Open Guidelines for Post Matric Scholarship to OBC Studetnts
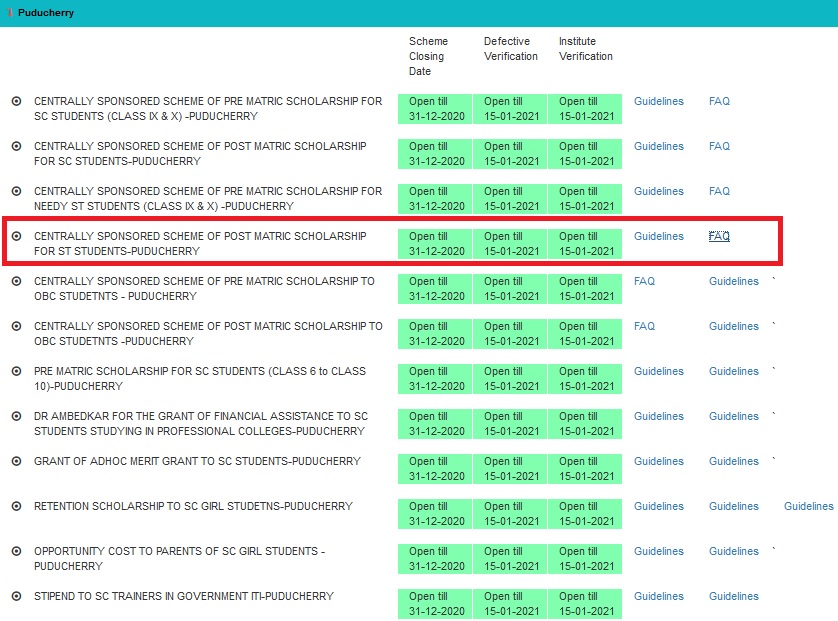The width and height of the screenshot is (838, 621). [733, 325]
